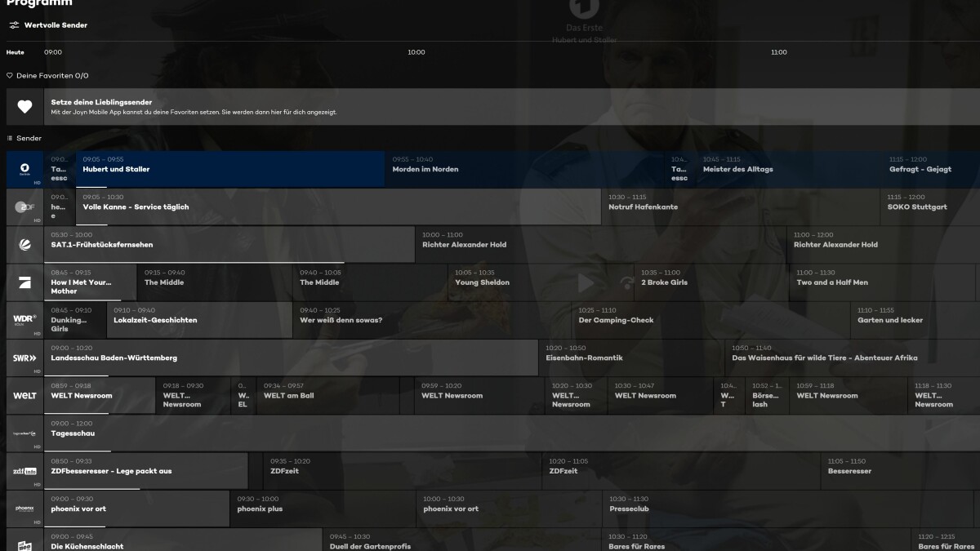This screenshot has height=551, width=980.
Task: Open Notruf Hafenkante at 10:30
Action: pos(741,207)
